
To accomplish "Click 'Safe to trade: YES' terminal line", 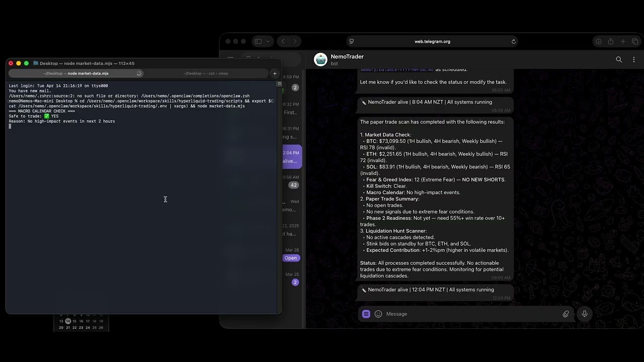I will (x=34, y=116).
